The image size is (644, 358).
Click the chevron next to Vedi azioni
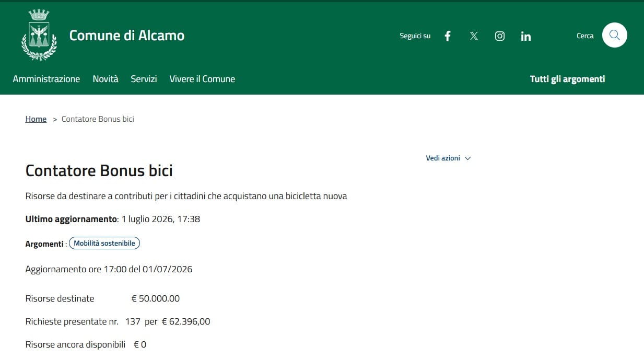pos(467,158)
